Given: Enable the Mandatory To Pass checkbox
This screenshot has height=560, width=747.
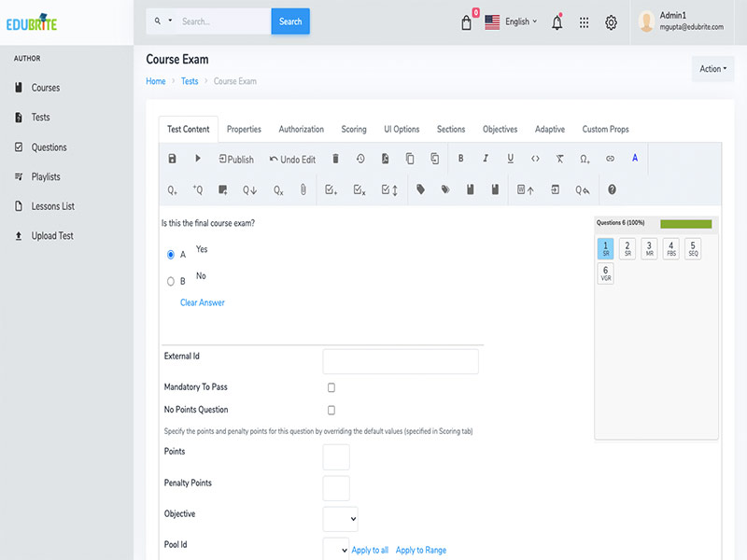Looking at the screenshot, I should pyautogui.click(x=330, y=385).
